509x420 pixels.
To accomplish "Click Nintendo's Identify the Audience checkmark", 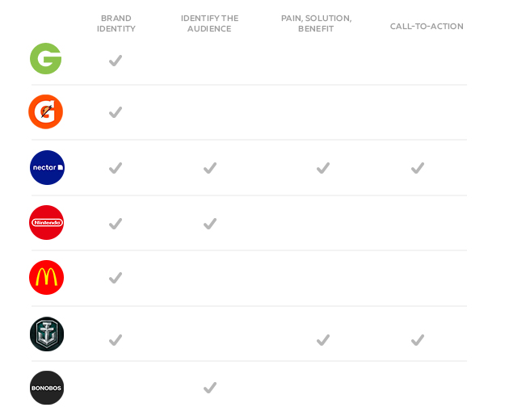I will point(210,224).
